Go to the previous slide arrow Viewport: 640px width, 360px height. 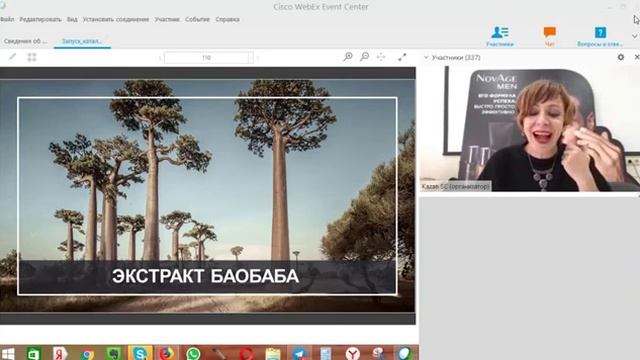[x=160, y=58]
